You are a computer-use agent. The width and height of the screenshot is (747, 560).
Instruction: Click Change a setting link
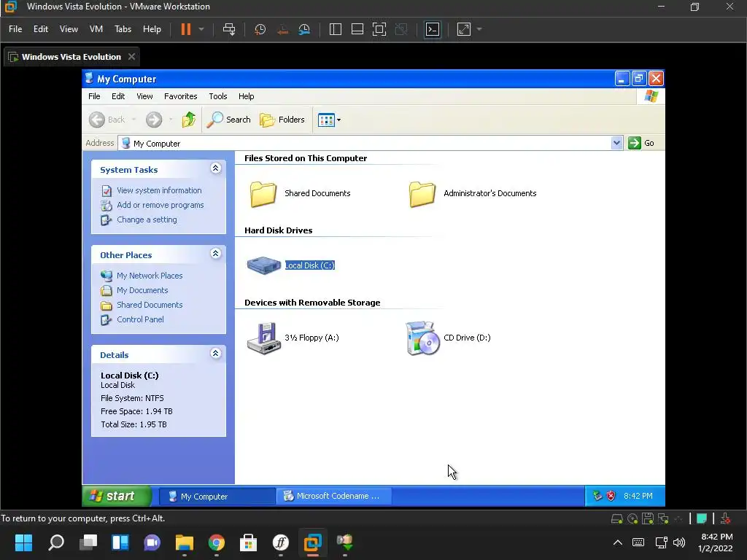(x=147, y=220)
